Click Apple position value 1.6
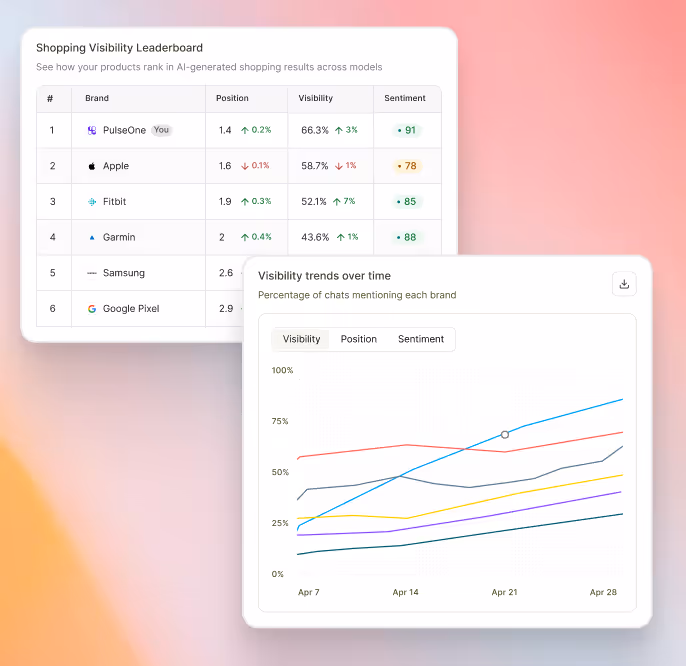This screenshot has height=666, width=686. point(225,166)
